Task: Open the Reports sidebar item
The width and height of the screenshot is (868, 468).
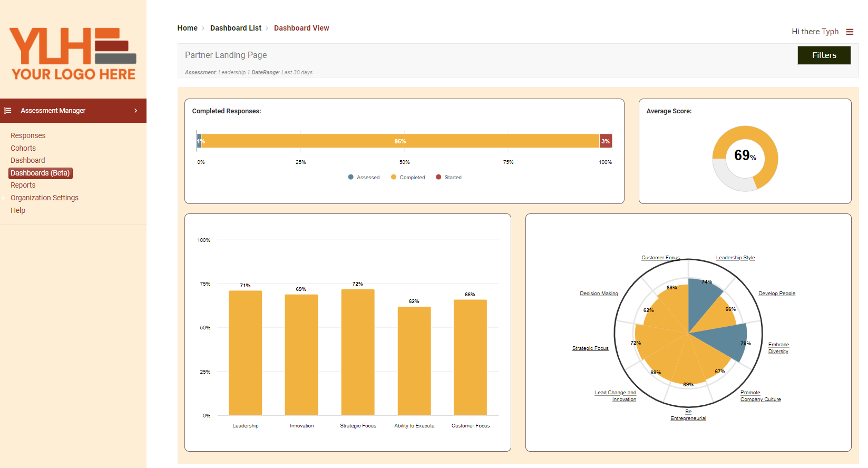Action: tap(23, 185)
